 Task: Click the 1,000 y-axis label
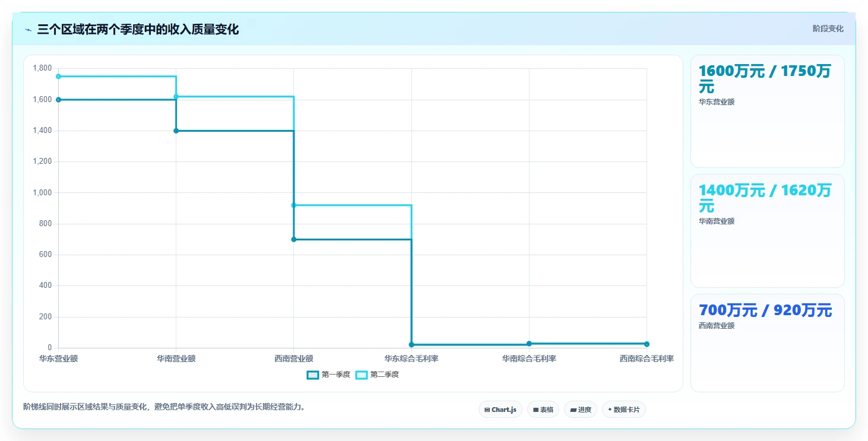point(42,192)
